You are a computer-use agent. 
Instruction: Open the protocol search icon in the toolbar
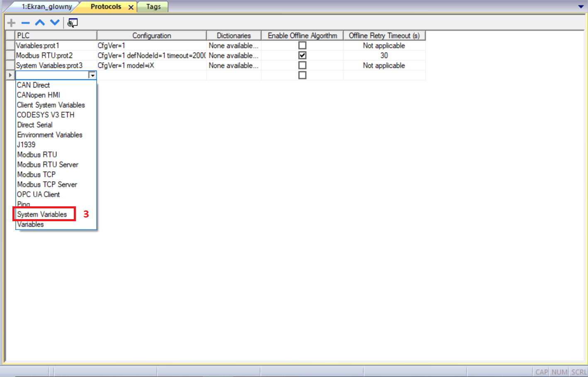73,23
